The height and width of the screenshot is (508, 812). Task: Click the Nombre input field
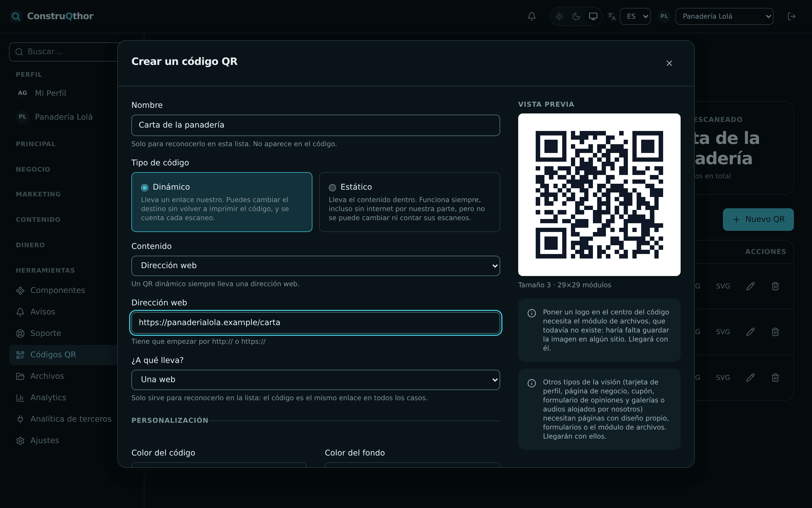tap(315, 125)
